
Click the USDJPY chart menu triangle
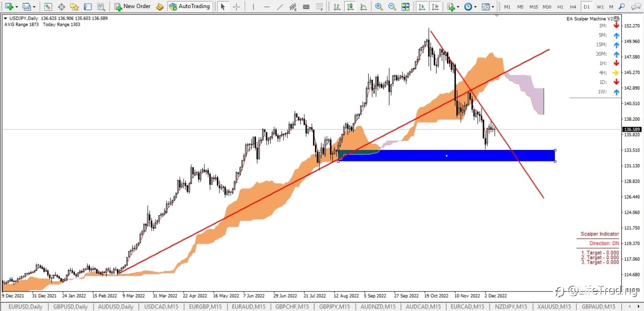click(6, 18)
